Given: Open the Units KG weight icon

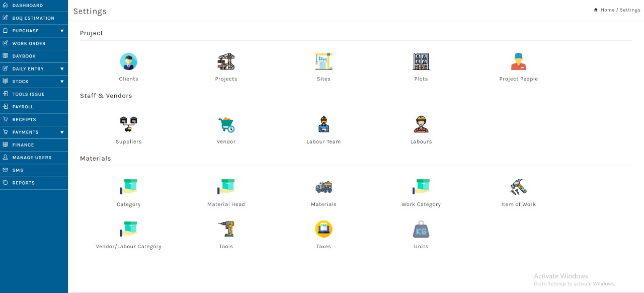Looking at the screenshot, I should pyautogui.click(x=421, y=229).
